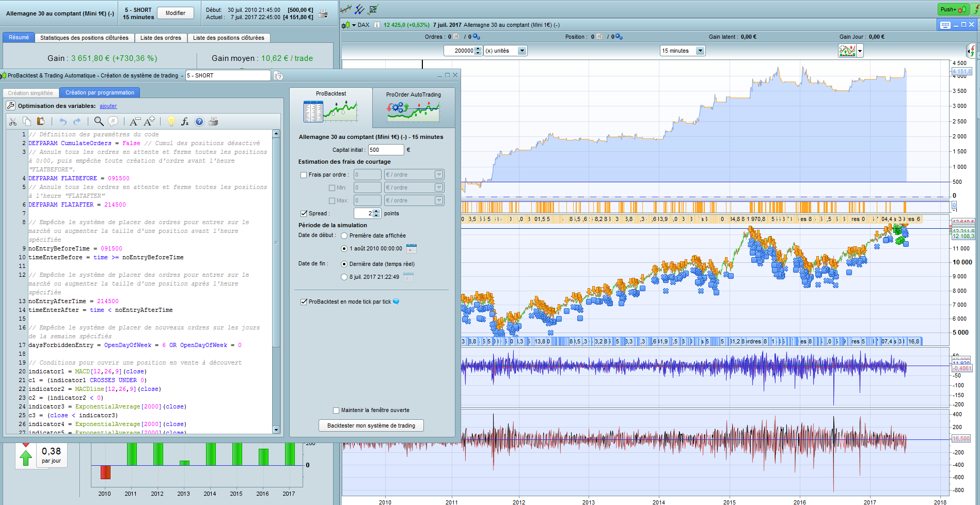Open the Frais par ordre unit dropdown
This screenshot has height=505, width=980.
[438, 175]
